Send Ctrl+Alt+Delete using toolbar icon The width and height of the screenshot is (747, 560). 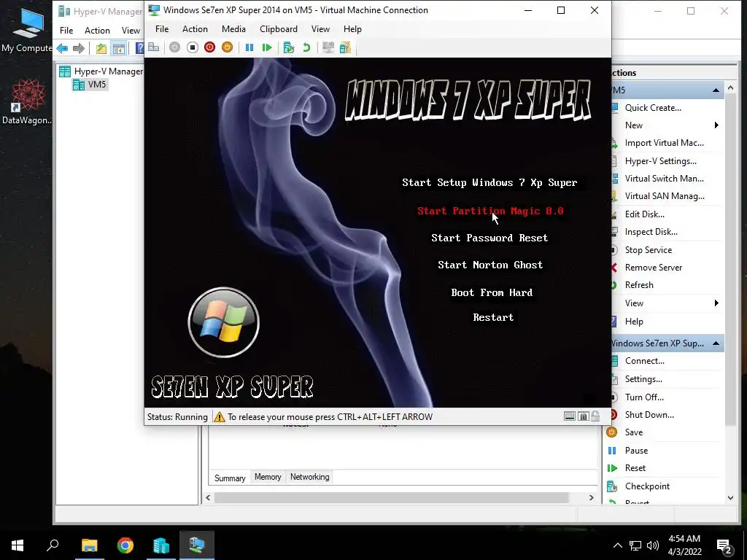pos(153,47)
